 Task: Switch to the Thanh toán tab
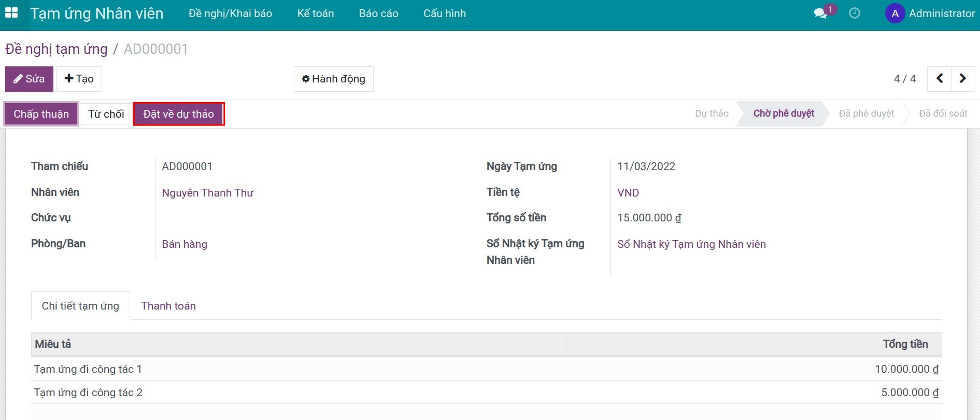point(168,306)
